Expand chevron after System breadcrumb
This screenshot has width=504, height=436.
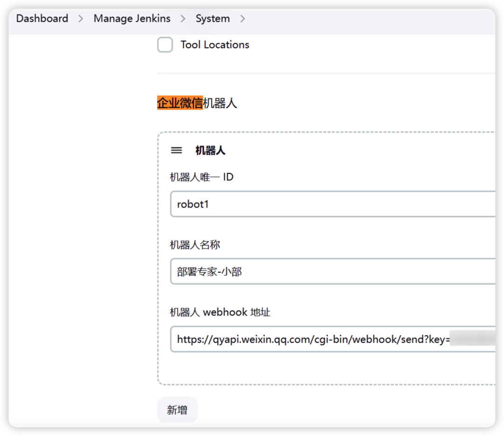click(243, 19)
